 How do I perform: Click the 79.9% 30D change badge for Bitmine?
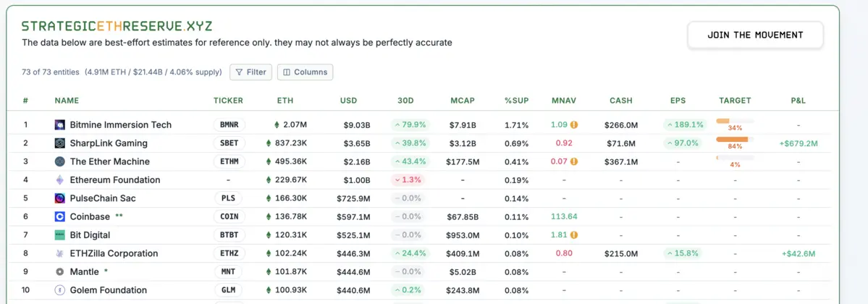point(410,124)
